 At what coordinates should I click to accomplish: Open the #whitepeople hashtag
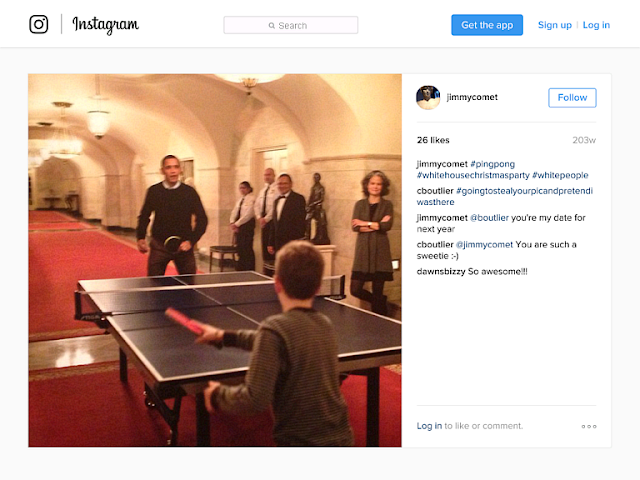[560, 175]
